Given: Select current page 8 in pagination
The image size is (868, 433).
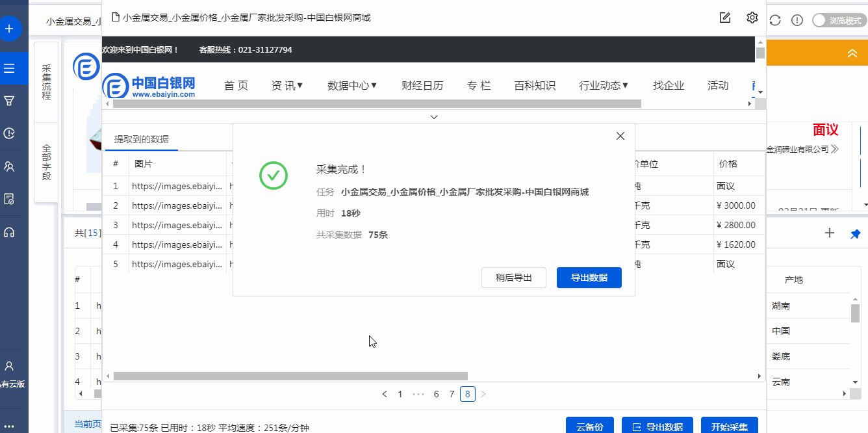Looking at the screenshot, I should [x=468, y=394].
